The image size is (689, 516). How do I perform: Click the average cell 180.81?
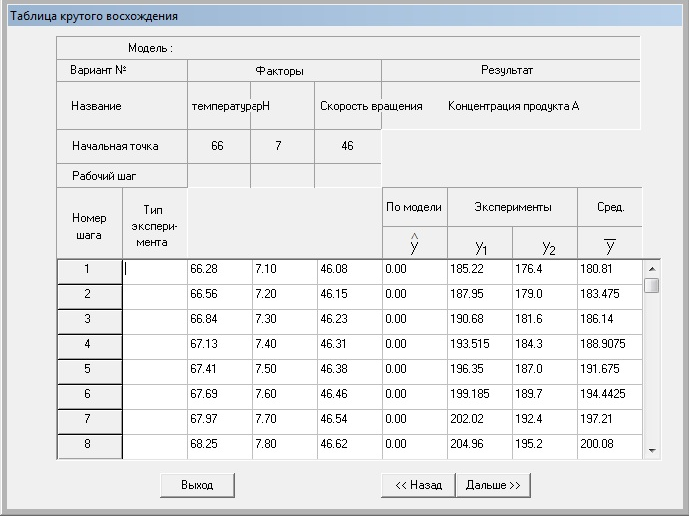coord(610,272)
